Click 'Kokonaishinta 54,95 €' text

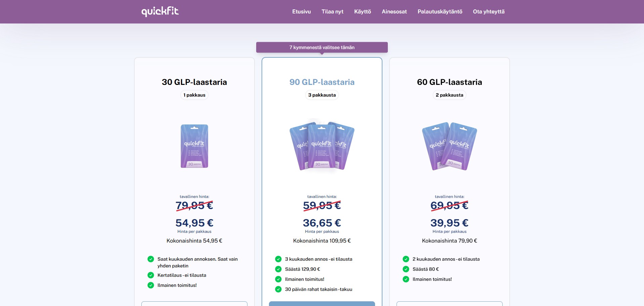pos(194,241)
